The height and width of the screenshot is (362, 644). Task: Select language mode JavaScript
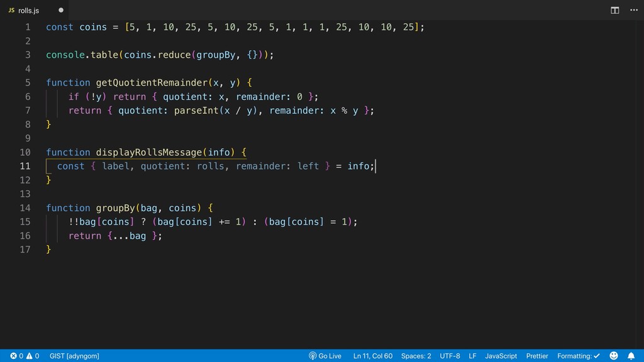501,356
